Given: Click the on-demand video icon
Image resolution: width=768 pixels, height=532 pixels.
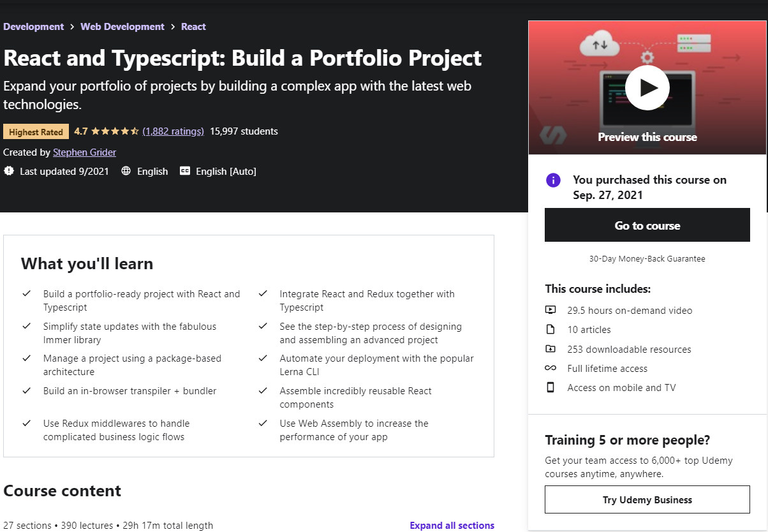Looking at the screenshot, I should point(550,310).
